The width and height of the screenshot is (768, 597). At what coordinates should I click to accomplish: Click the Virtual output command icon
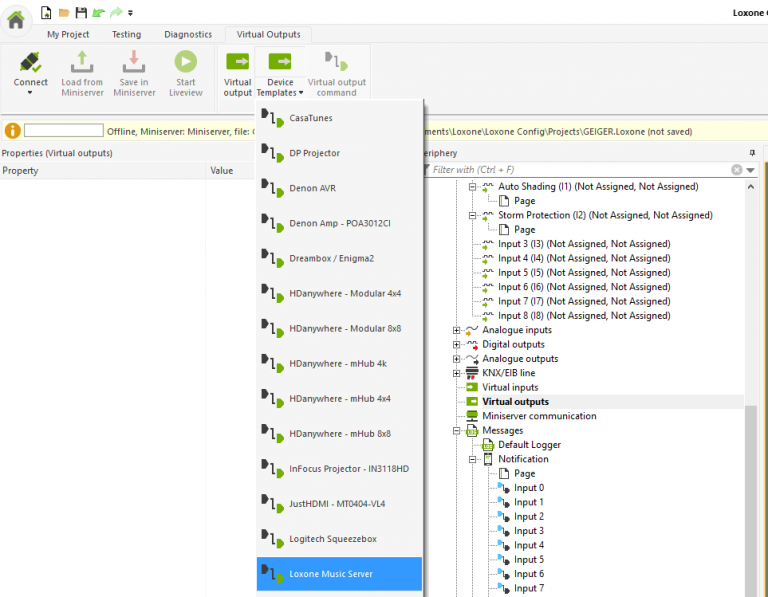[336, 62]
